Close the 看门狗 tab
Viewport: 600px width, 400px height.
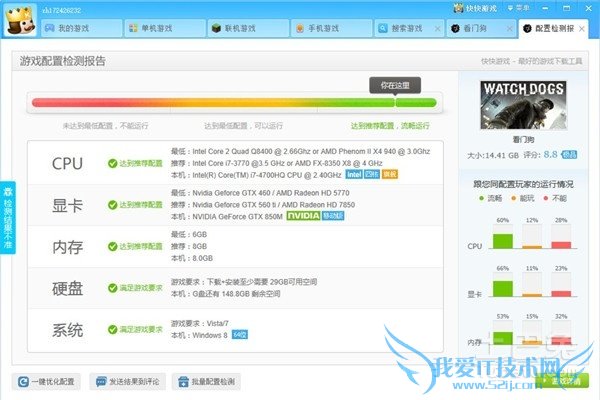pyautogui.click(x=509, y=29)
